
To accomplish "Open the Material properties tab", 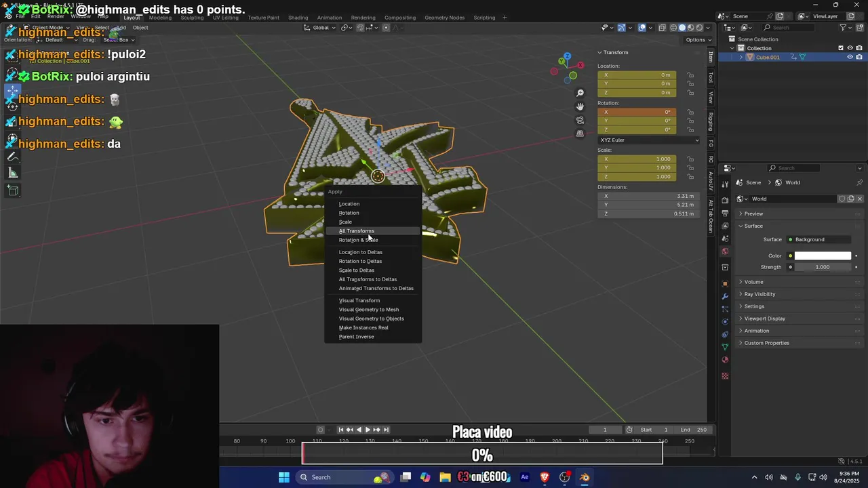I will pos(725,360).
